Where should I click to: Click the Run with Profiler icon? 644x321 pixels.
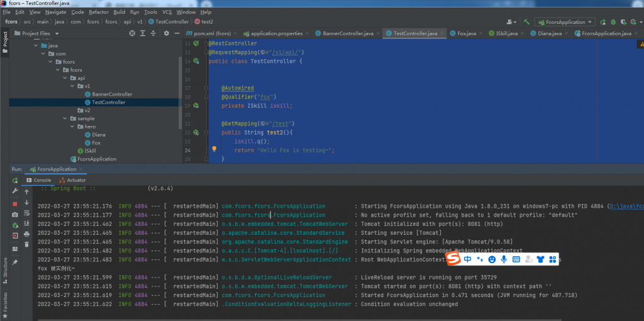[634, 22]
